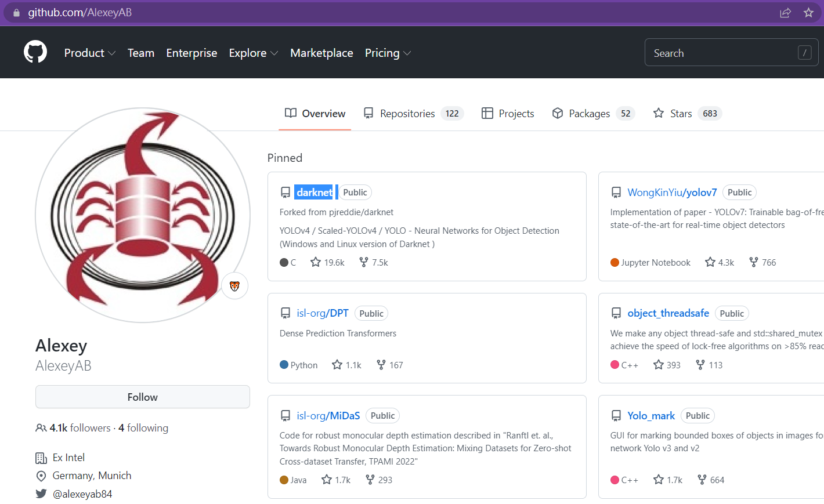Click the star icon for MiDaS 1.7k
The image size is (824, 504).
pyautogui.click(x=327, y=480)
